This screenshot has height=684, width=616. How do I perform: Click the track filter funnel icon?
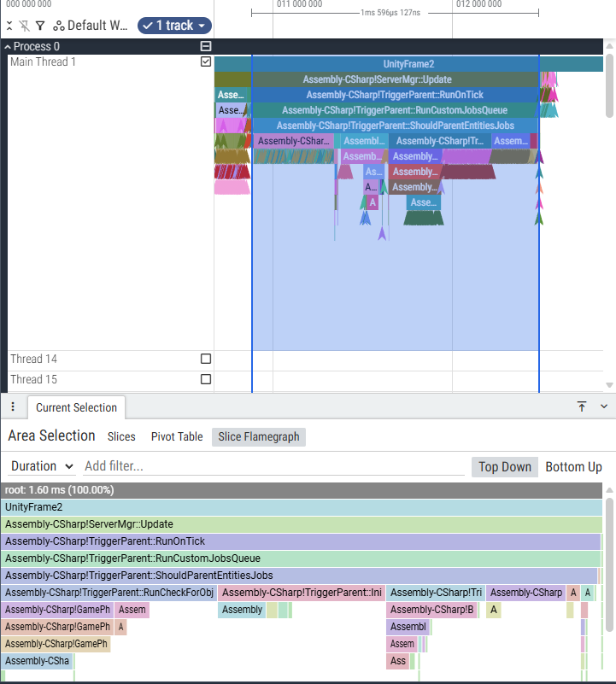click(x=39, y=26)
